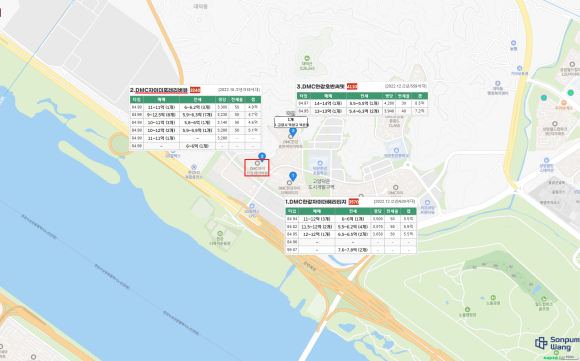This screenshot has height=361, width=580.
Task: Click table title starting with 1.DMC
Action: (x=316, y=202)
